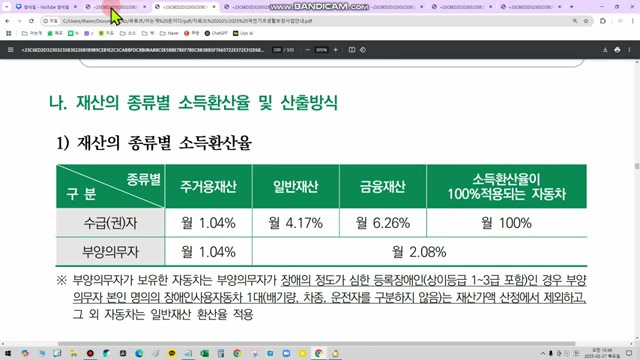This screenshot has height=360, width=640.
Task: Open the '메모' bookmark
Action: point(55,33)
